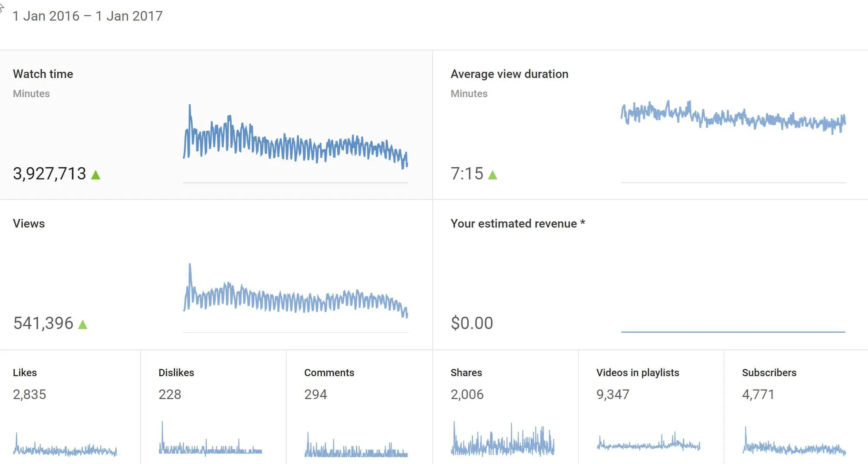868x464 pixels.
Task: Click the 2,006 shares count
Action: click(467, 394)
